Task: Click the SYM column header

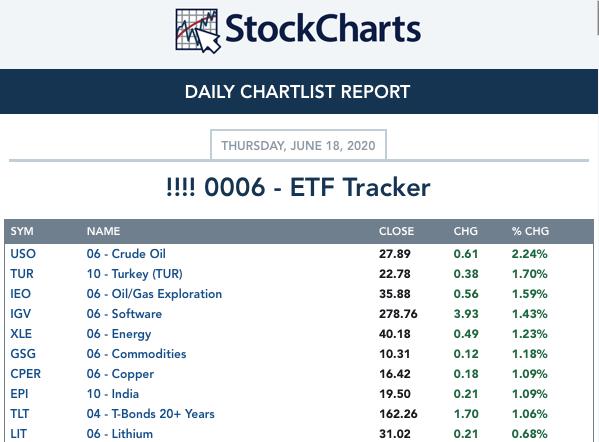Action: 22,231
